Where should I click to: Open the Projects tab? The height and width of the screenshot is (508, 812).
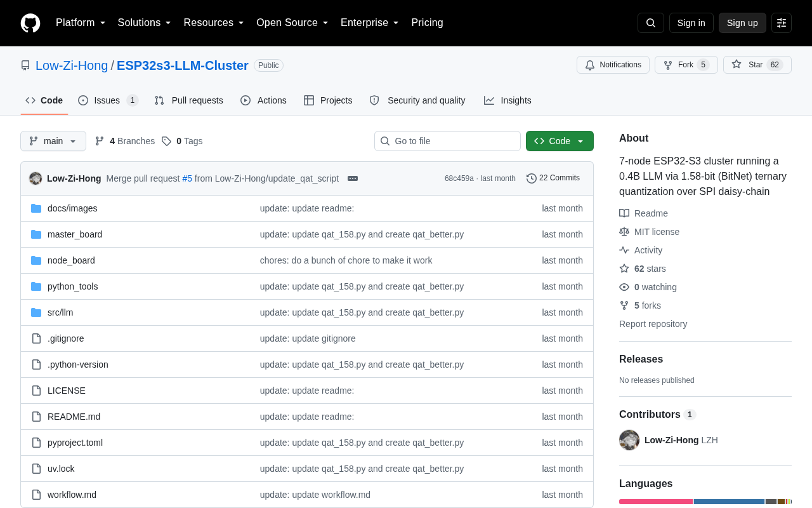pyautogui.click(x=328, y=100)
